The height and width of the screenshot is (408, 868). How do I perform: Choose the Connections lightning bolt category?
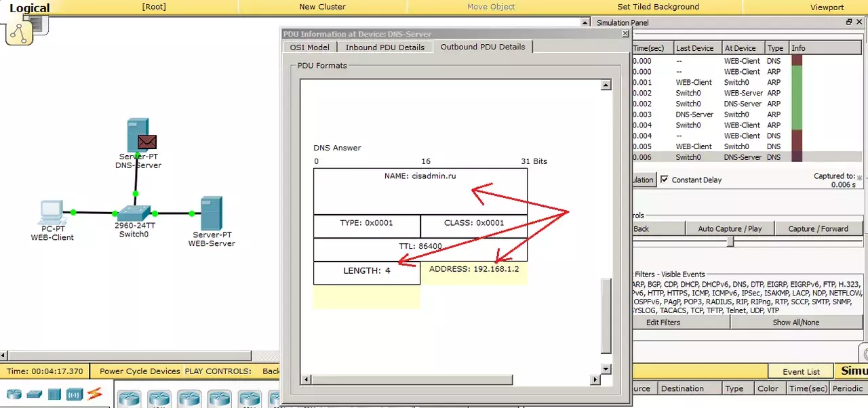coord(94,394)
